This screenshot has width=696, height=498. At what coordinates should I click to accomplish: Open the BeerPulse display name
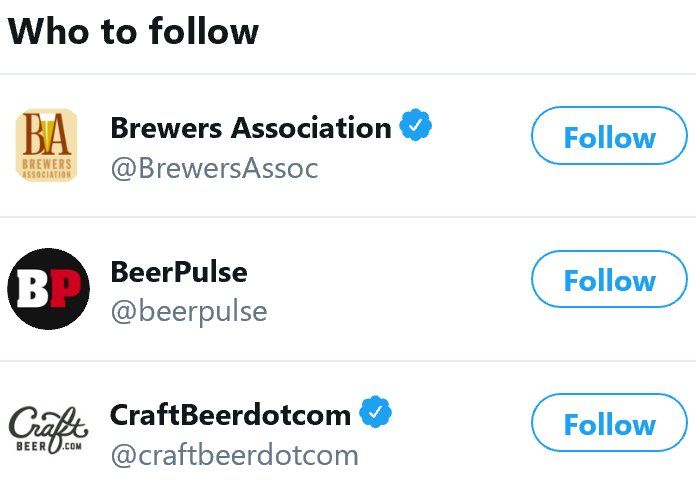pyautogui.click(x=179, y=272)
